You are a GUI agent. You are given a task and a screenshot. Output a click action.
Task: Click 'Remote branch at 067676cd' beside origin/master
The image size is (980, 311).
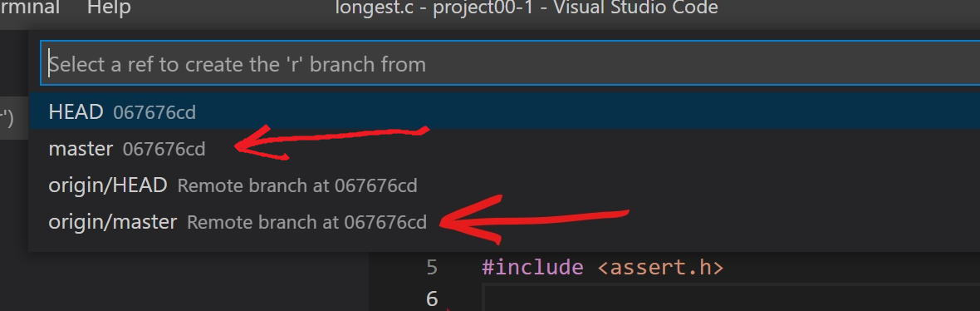[307, 222]
